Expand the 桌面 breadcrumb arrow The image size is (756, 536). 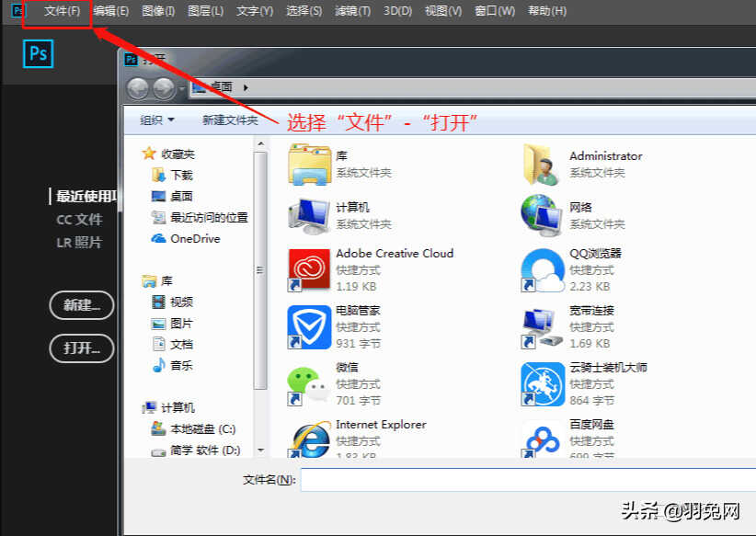coord(246,87)
